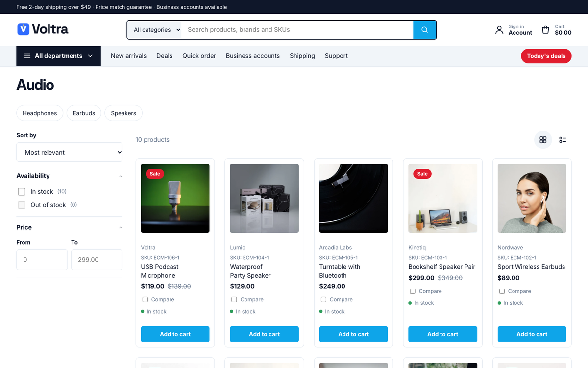Tick the Out of stock filter
Viewport: 588px width, 368px height.
point(22,205)
